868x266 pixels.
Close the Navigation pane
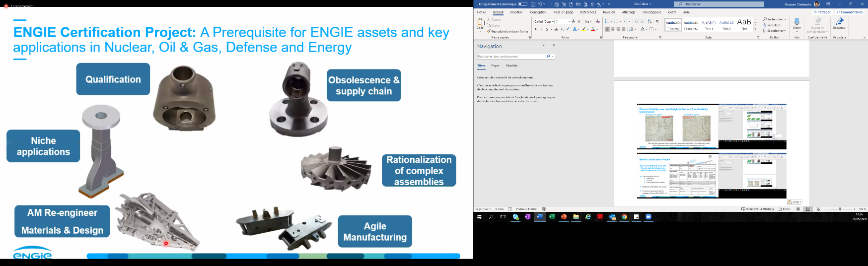pos(554,46)
